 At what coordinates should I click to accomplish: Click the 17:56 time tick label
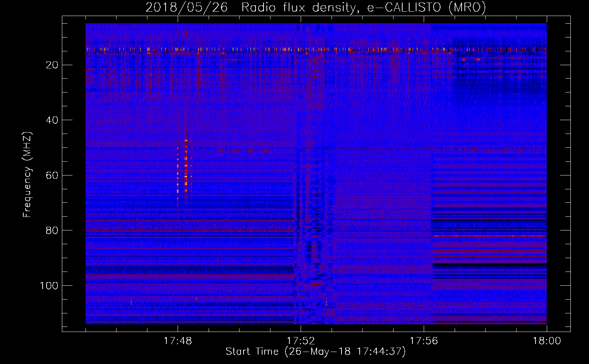(x=424, y=341)
